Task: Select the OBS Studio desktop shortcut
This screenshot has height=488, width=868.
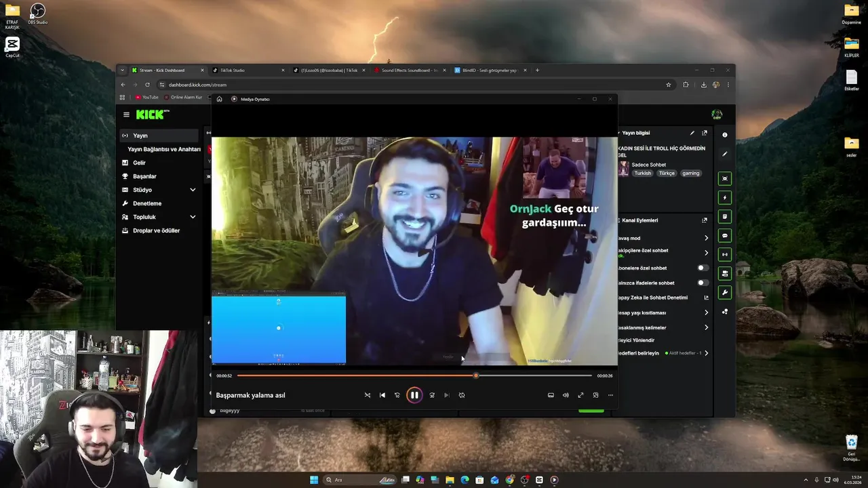Action: (x=38, y=14)
